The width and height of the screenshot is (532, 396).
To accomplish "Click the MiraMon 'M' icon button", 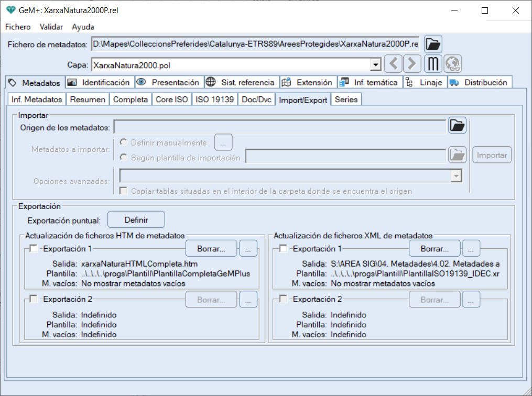I will pos(433,64).
